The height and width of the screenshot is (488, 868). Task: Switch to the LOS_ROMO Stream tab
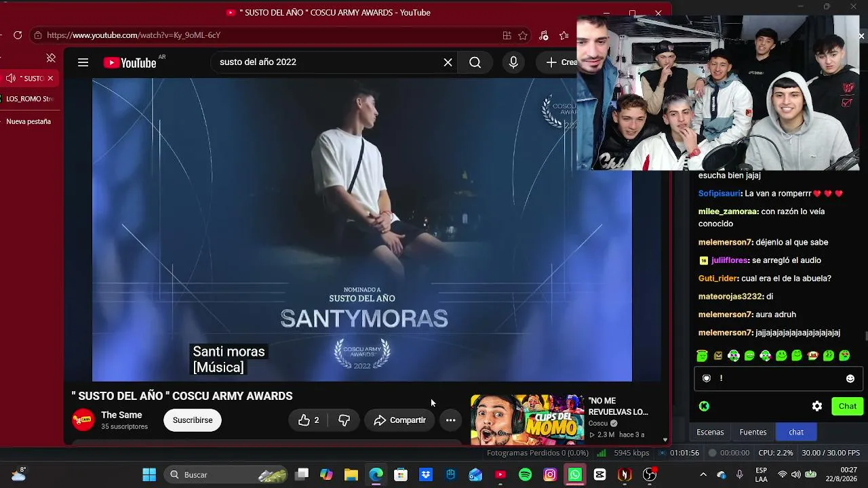30,99
